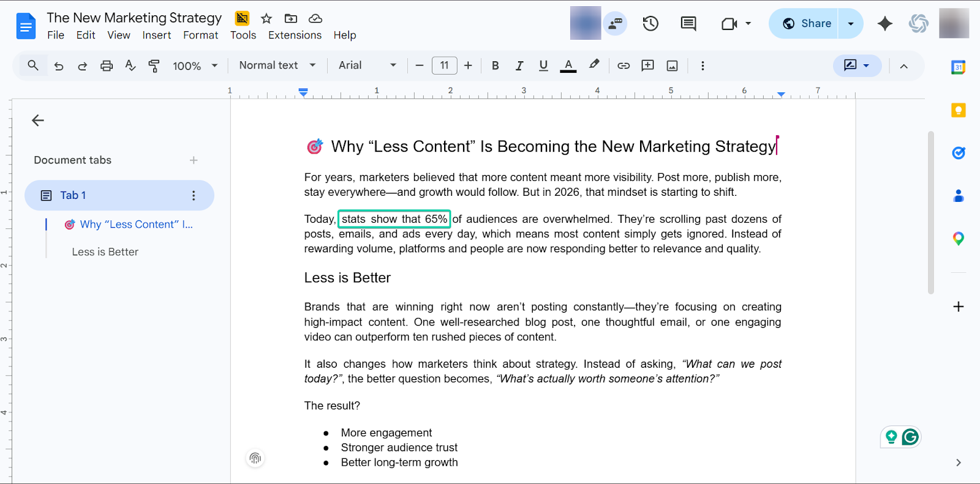The width and height of the screenshot is (980, 484).
Task: Open Google Keep in side panel
Action: (959, 110)
